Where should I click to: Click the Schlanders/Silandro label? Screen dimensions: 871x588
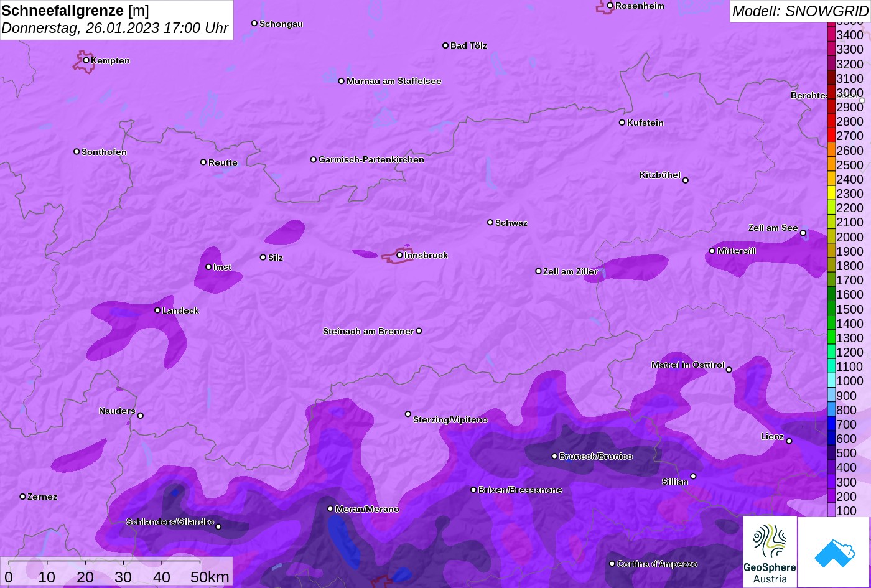[x=170, y=521]
